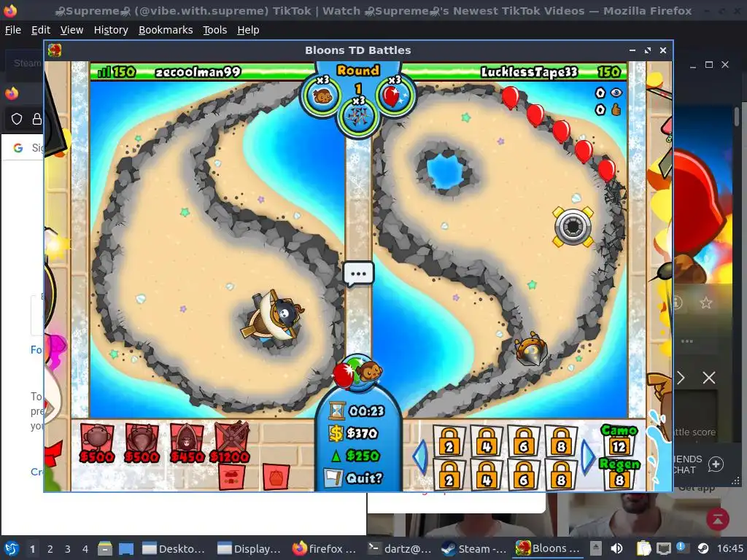
Task: Switch to firefox taskbar window
Action: coord(325,548)
